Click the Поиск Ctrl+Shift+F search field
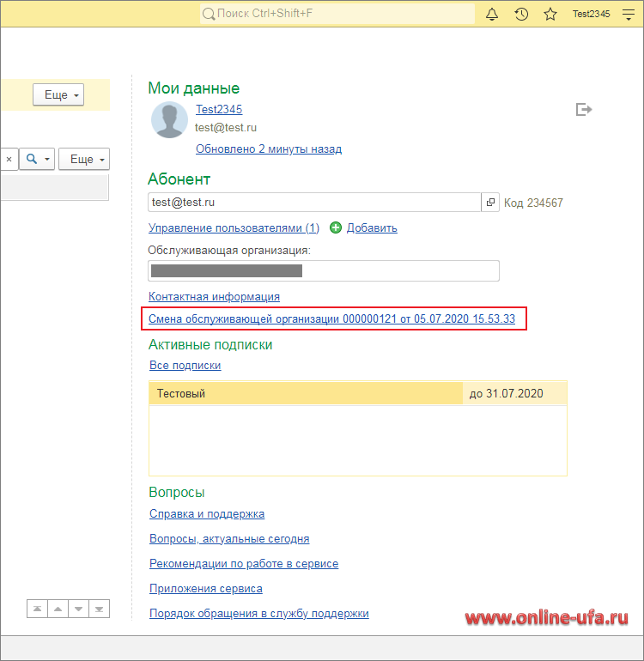Image resolution: width=644 pixels, height=661 pixels. [x=337, y=14]
